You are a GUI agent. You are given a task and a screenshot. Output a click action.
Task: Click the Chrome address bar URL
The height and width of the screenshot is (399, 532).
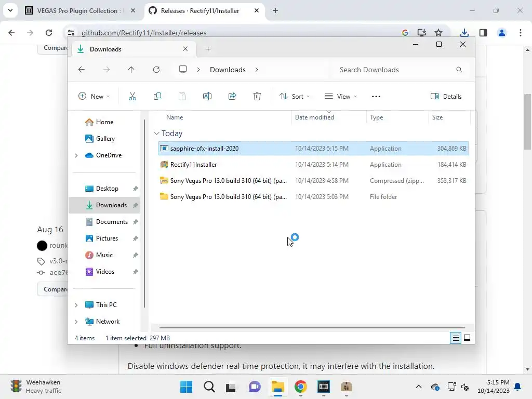click(144, 33)
